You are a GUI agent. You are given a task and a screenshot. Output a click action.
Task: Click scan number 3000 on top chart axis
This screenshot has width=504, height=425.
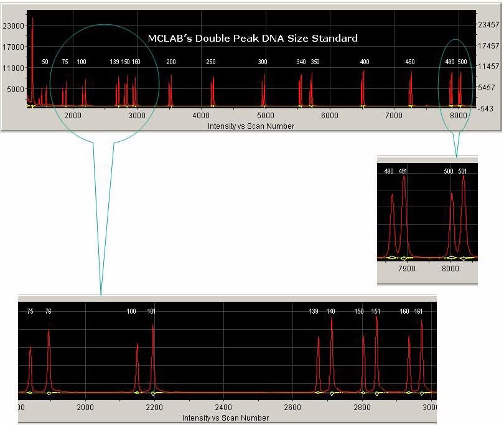click(x=137, y=115)
